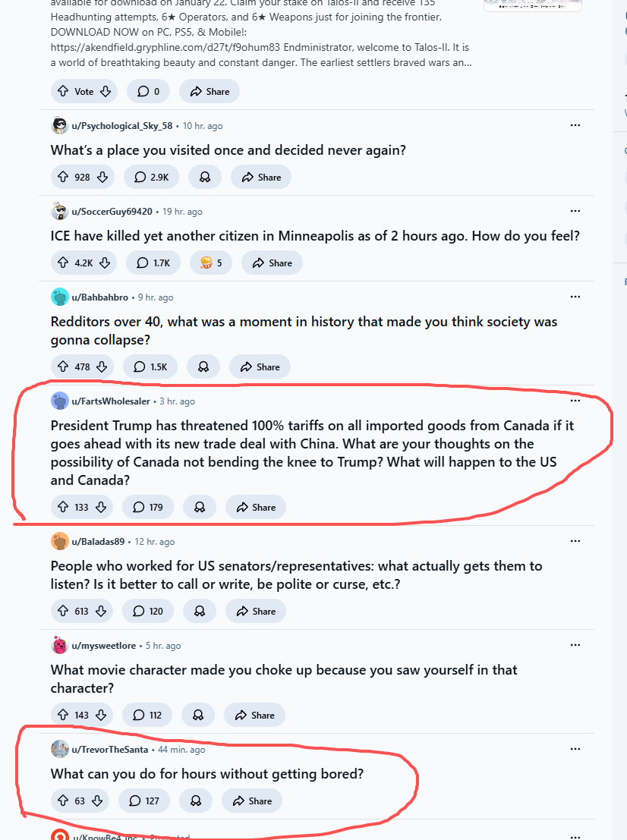Screen dimensions: 627x840
Task: Share the Trump tariffs Canada post
Action: pyautogui.click(x=256, y=508)
